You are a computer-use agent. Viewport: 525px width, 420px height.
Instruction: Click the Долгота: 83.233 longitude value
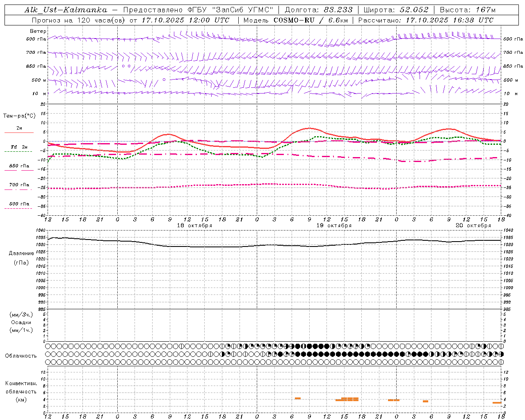point(319,10)
